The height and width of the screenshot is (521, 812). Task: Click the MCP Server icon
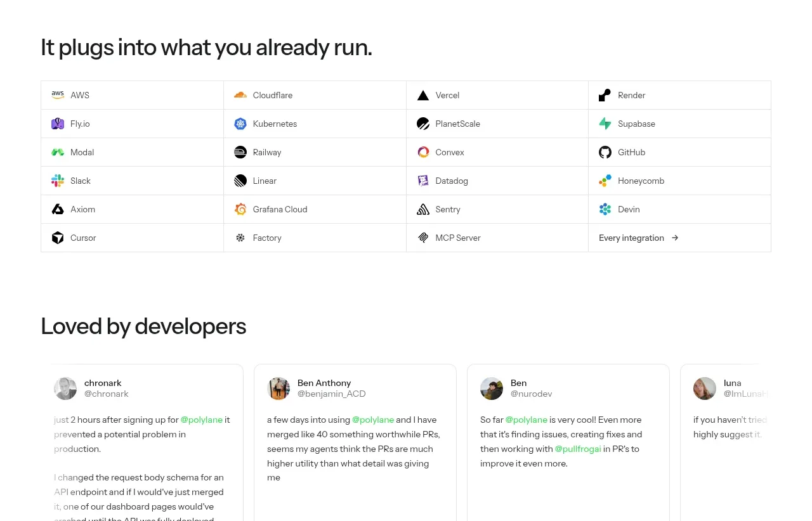423,238
